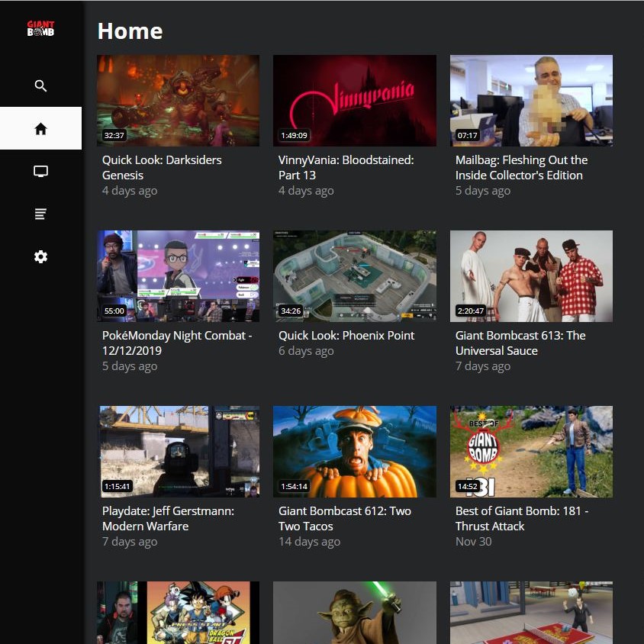Click title 'Giant Bombcast 613: The Universal Sauce'
The width and height of the screenshot is (644, 644).
click(520, 343)
